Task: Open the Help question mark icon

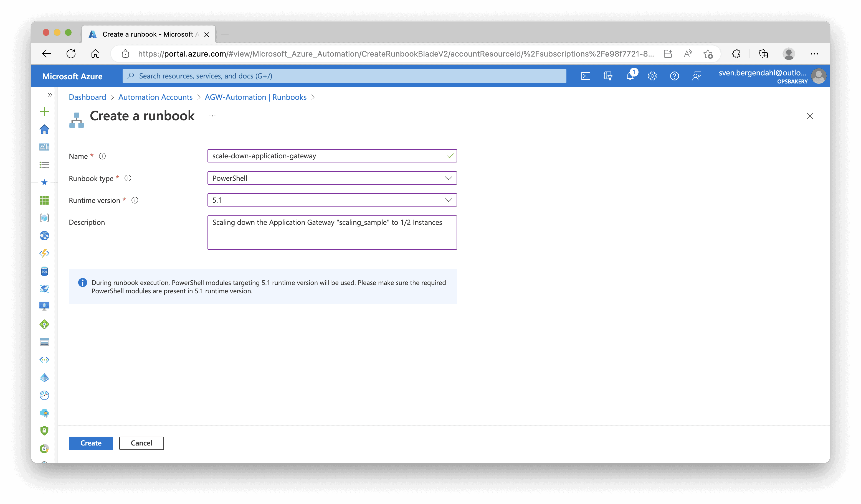Action: (x=674, y=76)
